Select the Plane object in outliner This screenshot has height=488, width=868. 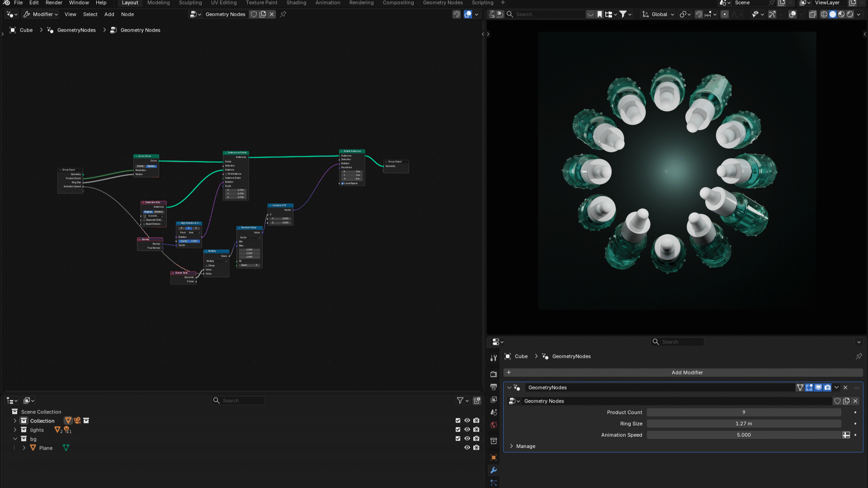(x=46, y=448)
